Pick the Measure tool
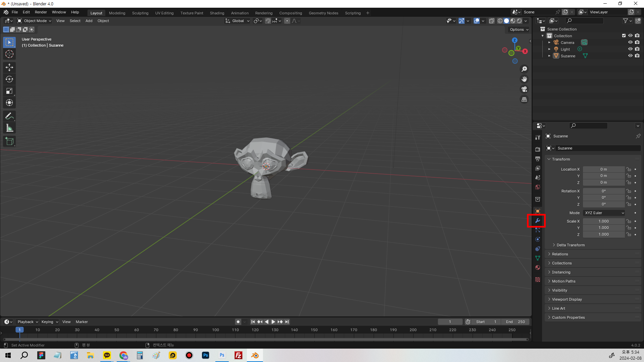The image size is (644, 362). [x=9, y=128]
